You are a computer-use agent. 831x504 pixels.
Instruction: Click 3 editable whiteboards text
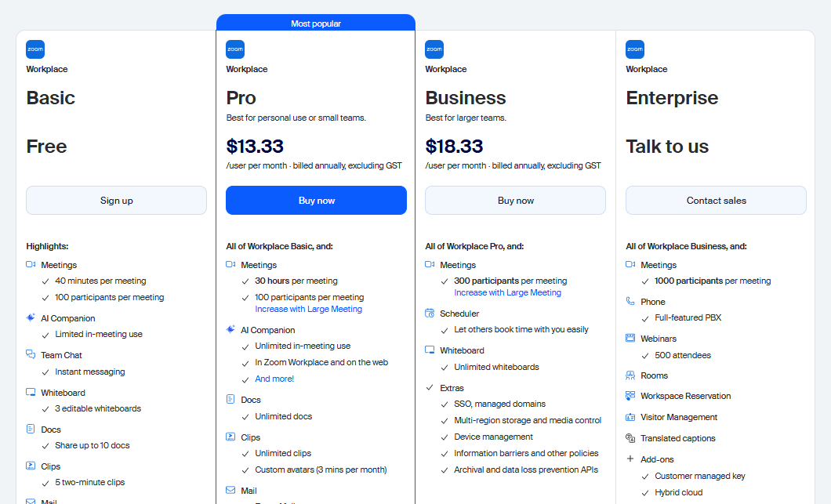click(98, 408)
